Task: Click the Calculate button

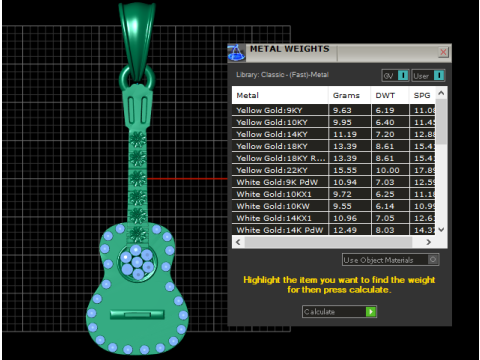Action: (x=339, y=312)
